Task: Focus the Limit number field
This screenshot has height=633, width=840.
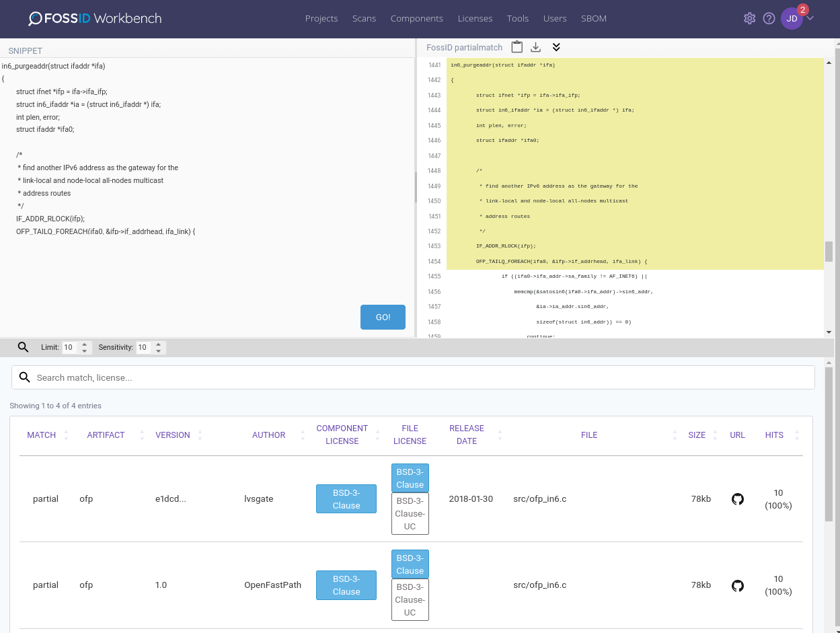Action: pos(76,347)
